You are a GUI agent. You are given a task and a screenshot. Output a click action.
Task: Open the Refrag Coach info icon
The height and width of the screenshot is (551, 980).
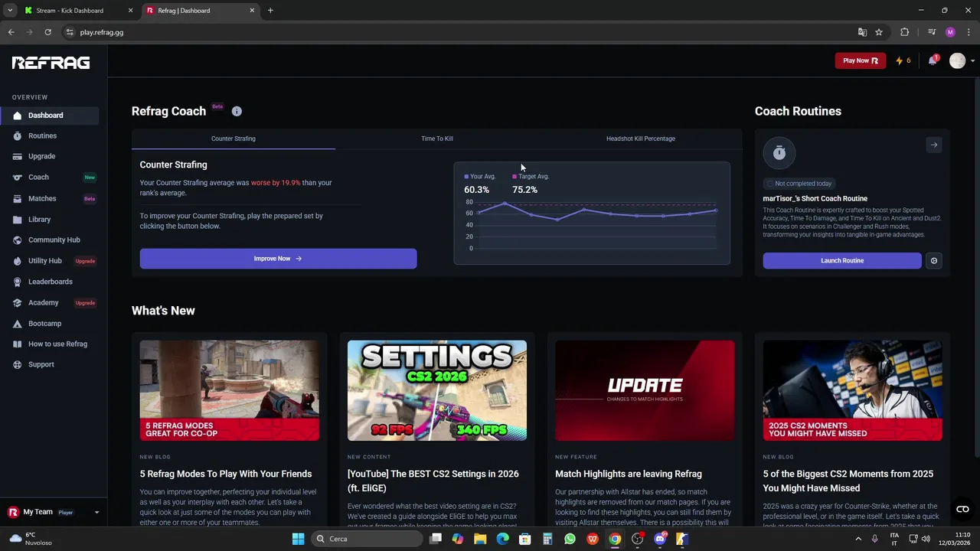(x=237, y=111)
